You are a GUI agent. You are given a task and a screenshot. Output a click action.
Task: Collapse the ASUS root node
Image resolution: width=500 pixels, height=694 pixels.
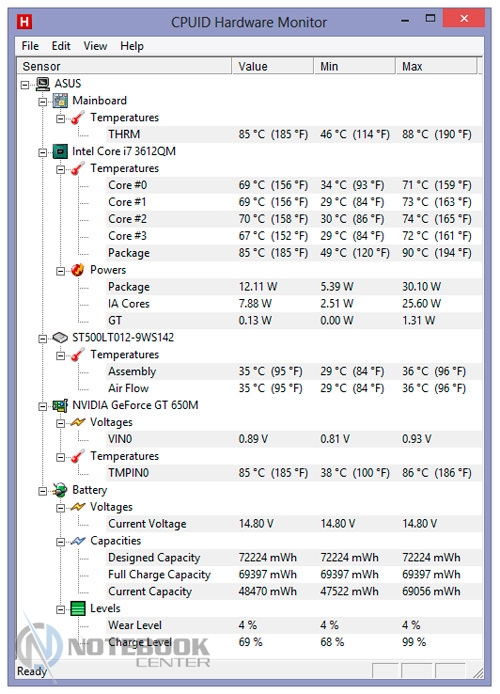point(25,85)
